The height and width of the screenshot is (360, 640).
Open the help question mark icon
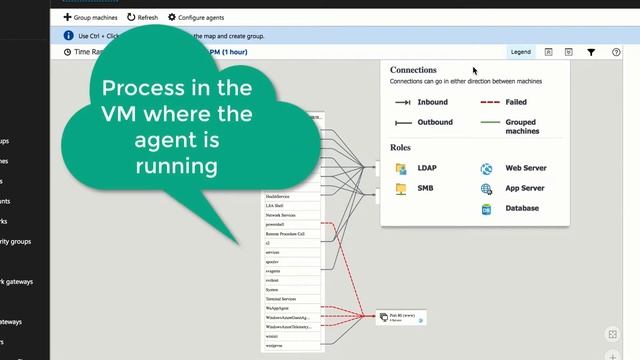pos(616,52)
